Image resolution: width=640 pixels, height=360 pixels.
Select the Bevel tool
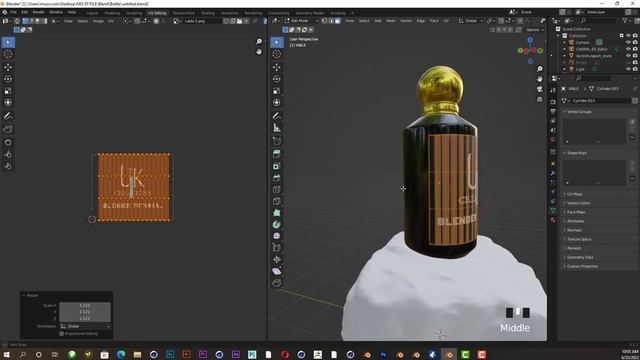(277, 178)
